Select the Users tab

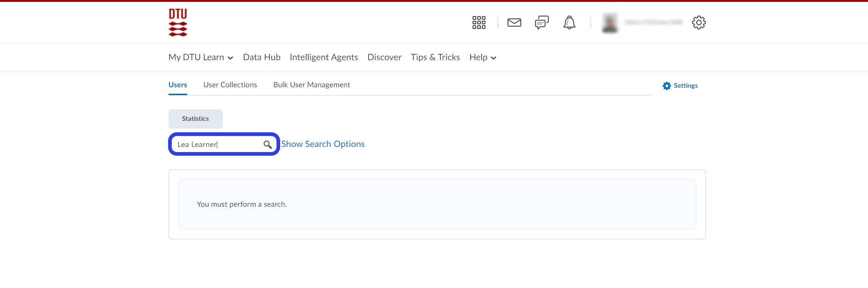[178, 85]
